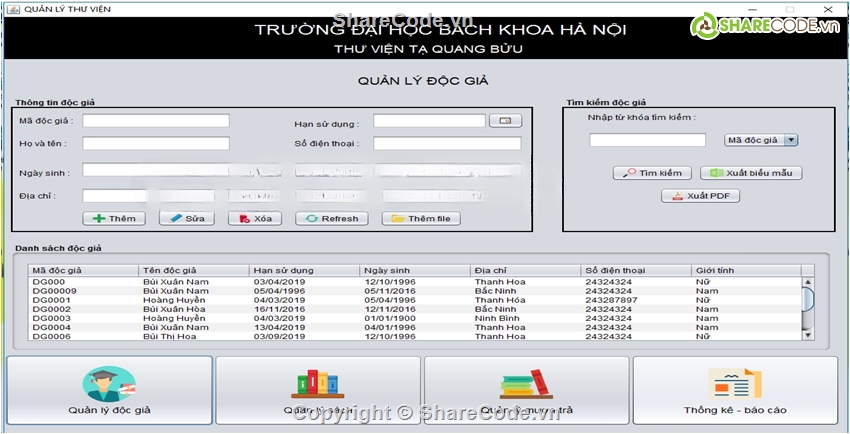Focus the Số điện thoại input field
The image size is (850, 434).
click(447, 143)
